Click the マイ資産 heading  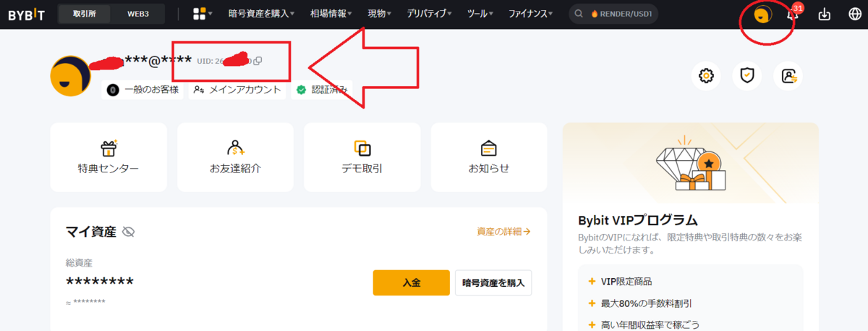(x=90, y=232)
